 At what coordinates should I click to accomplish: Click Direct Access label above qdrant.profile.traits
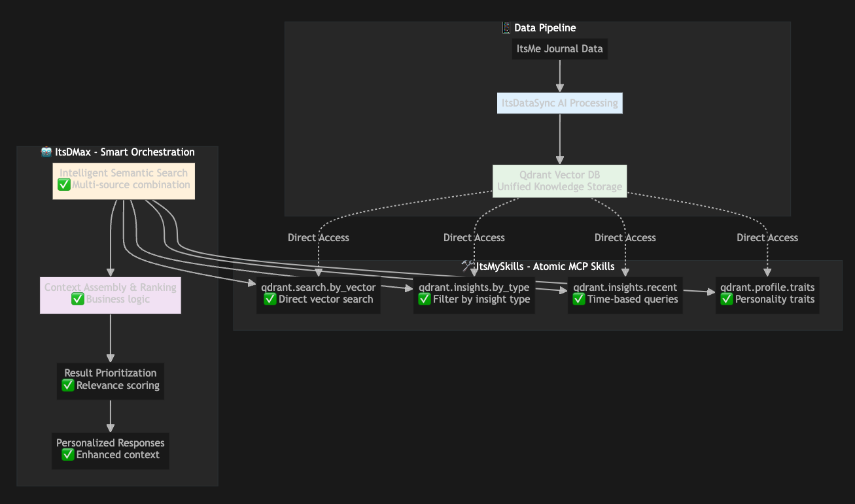coord(767,238)
